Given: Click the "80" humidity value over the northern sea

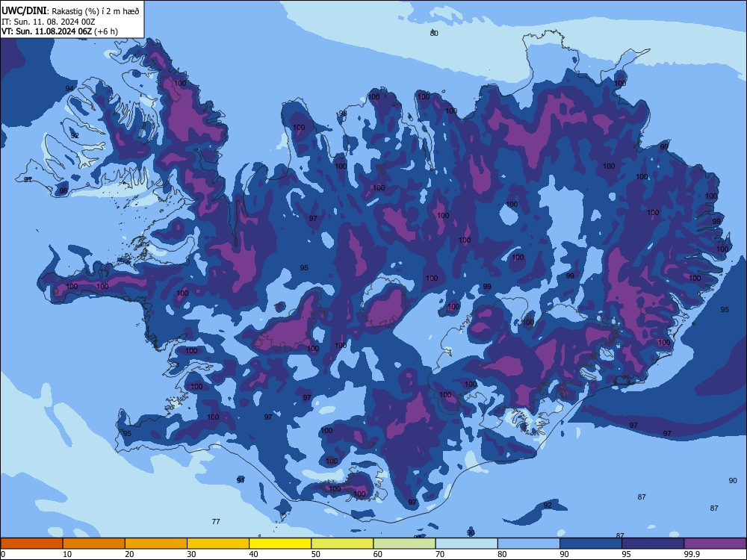Looking at the screenshot, I should (434, 34).
